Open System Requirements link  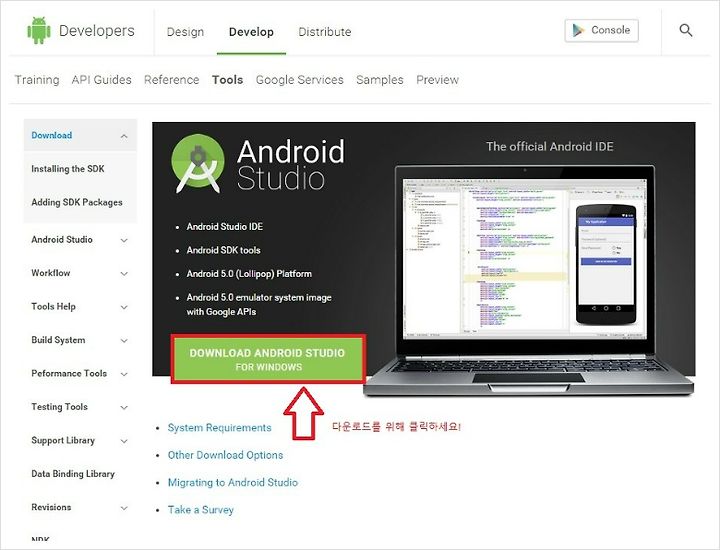[x=219, y=428]
